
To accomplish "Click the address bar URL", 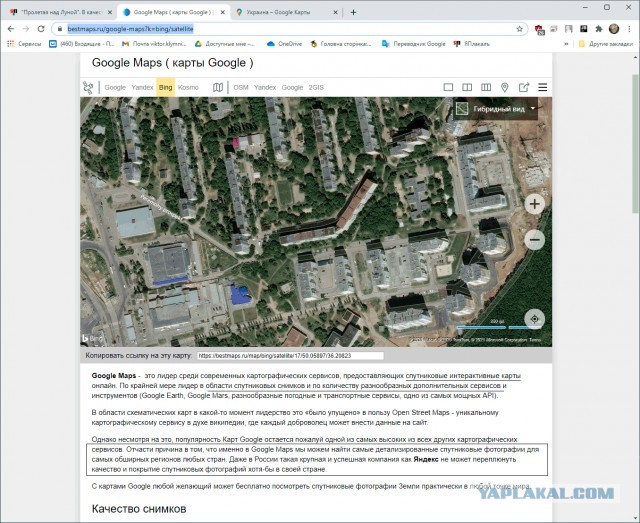I will pyautogui.click(x=130, y=29).
